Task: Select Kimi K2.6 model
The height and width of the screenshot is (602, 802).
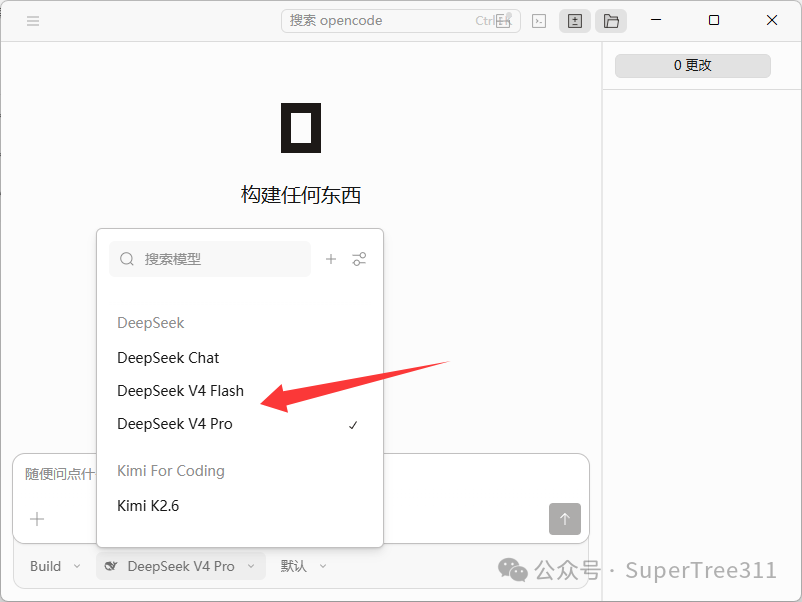Action: pos(239,506)
